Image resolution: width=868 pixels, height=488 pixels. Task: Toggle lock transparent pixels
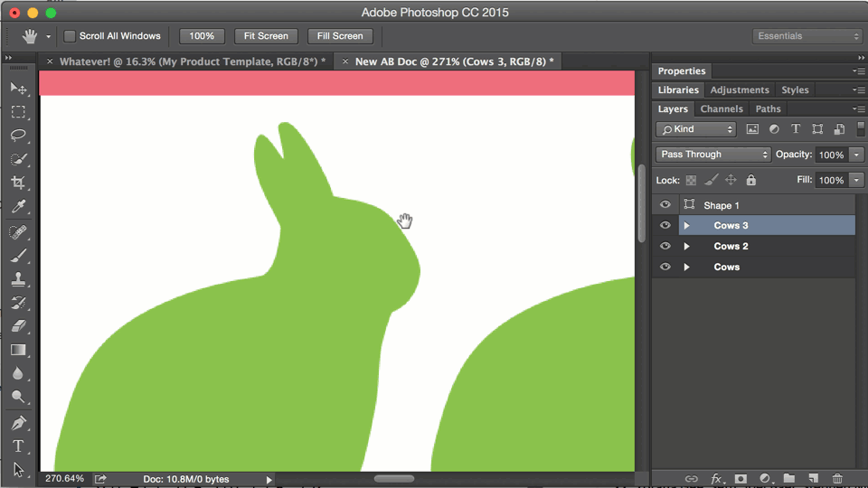[691, 180]
